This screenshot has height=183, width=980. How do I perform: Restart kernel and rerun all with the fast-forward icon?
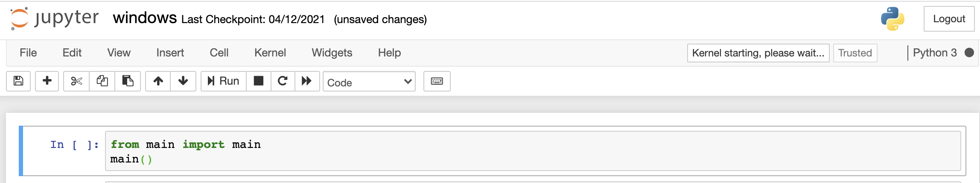(307, 81)
